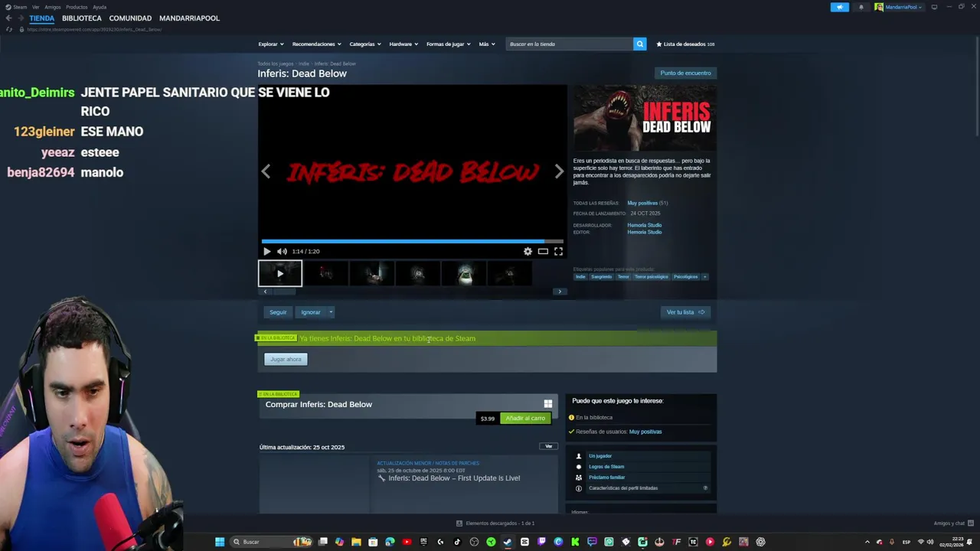The width and height of the screenshot is (980, 551).
Task: Open TikTok from the Windows taskbar
Action: [457, 542]
